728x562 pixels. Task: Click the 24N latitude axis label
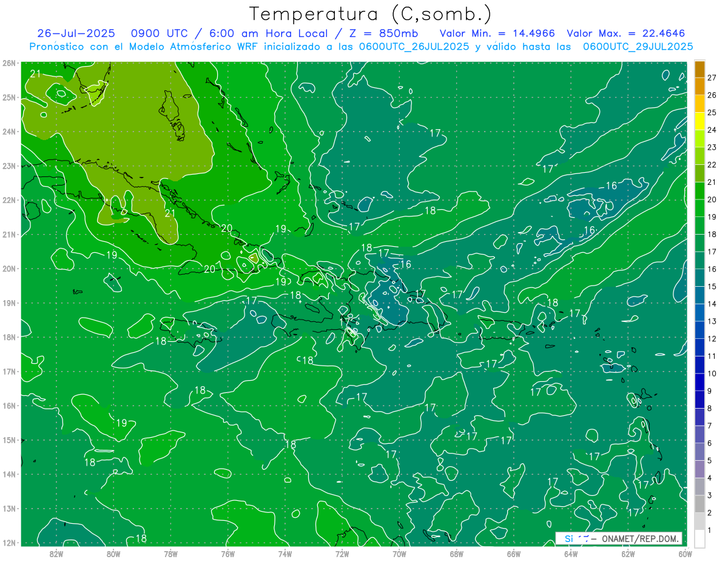click(8, 132)
